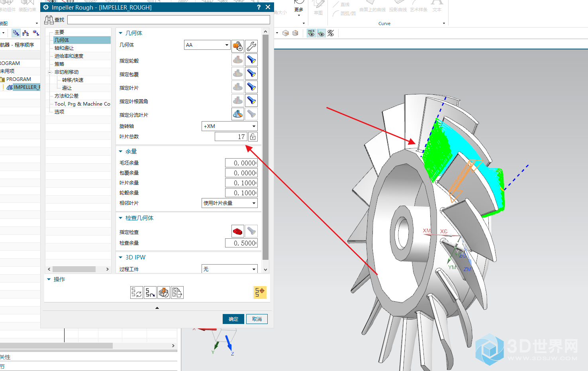This screenshot has height=371, width=588.
Task: Select 进给率和速度 in the left tree
Action: tap(69, 56)
